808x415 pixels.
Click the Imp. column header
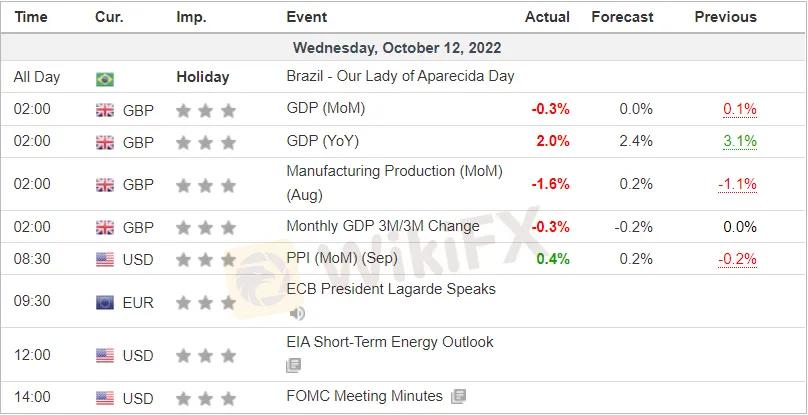tap(192, 17)
